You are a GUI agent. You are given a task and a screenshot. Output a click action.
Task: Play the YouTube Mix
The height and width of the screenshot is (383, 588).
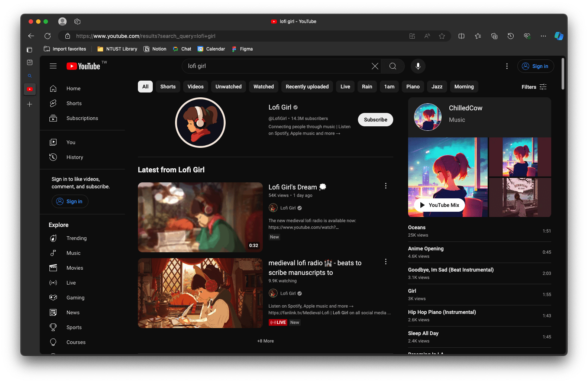[x=439, y=205]
